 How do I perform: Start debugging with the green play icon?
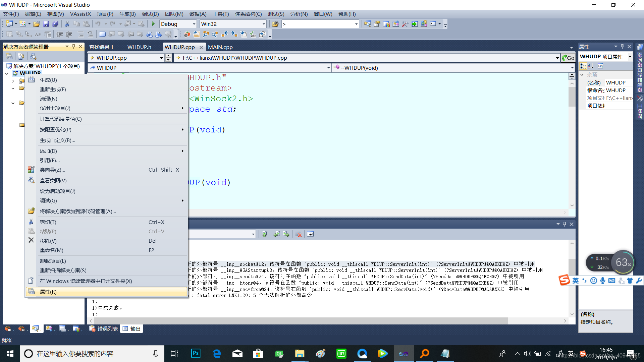(x=153, y=24)
